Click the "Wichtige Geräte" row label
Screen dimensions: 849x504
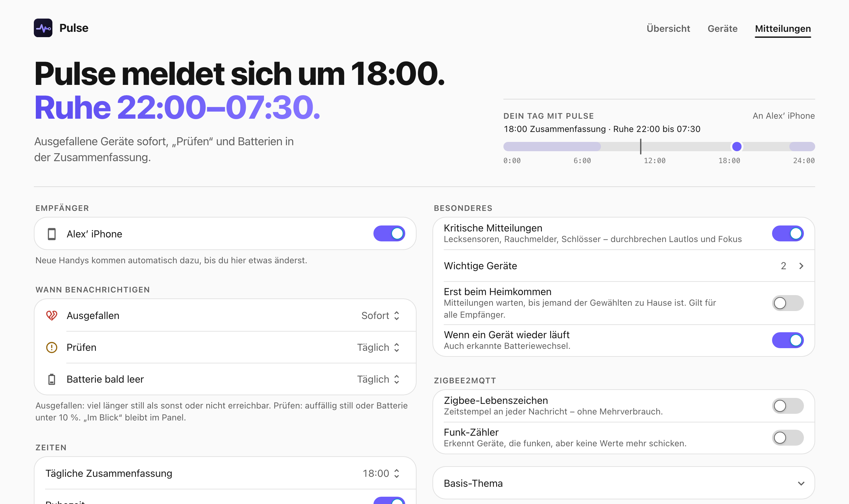pyautogui.click(x=480, y=266)
